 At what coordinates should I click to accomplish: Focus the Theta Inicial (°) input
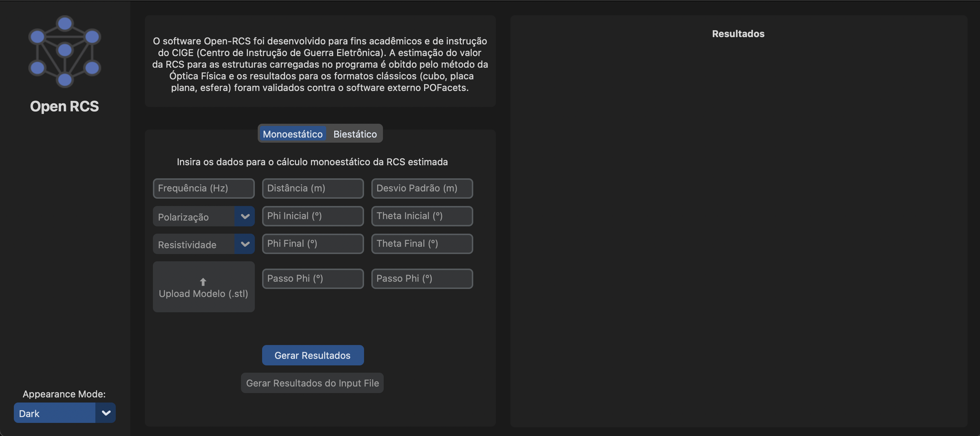tap(422, 216)
